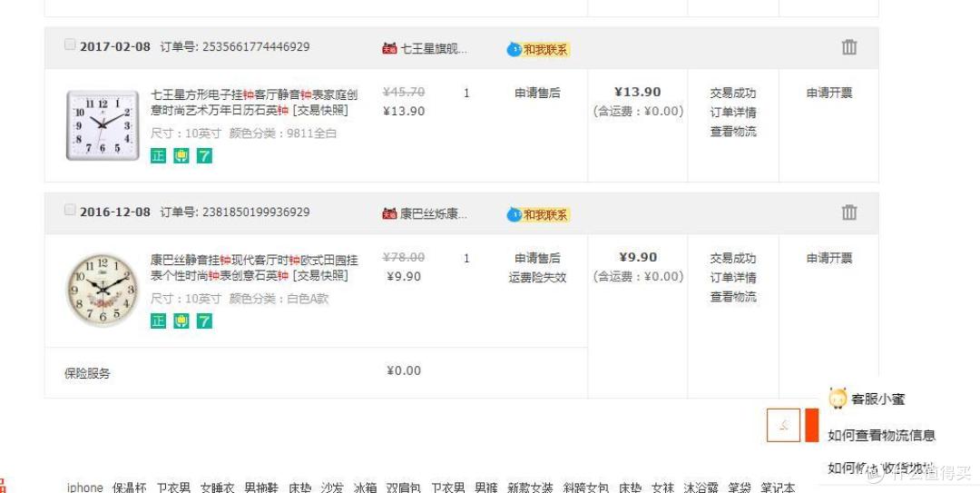This screenshot has width=980, height=493.
Task: Apply 申请售后 for ¥13.90 order
Action: click(x=537, y=93)
